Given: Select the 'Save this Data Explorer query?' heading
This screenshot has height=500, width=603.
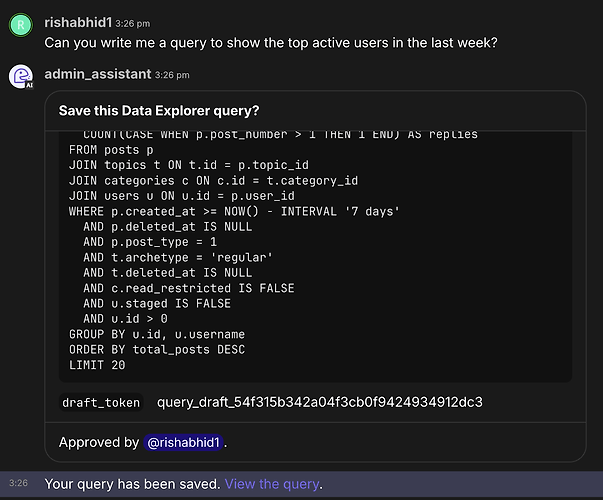Looking at the screenshot, I should pos(159,111).
